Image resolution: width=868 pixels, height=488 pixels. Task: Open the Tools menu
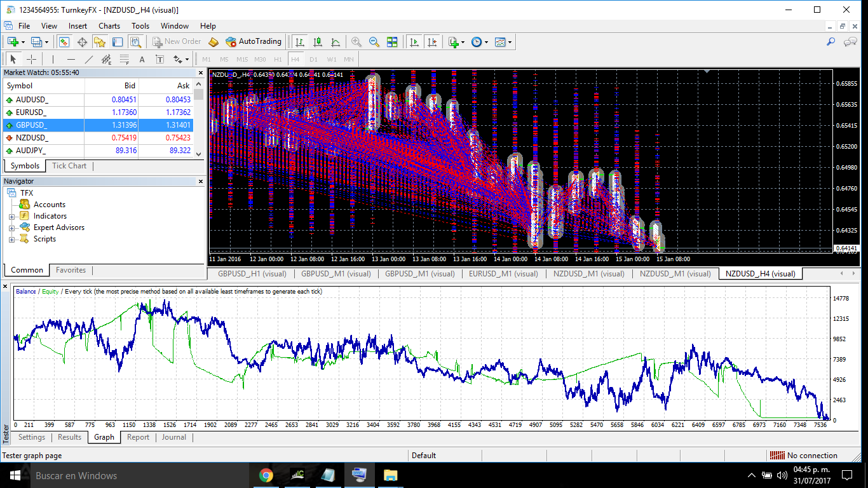pos(140,26)
